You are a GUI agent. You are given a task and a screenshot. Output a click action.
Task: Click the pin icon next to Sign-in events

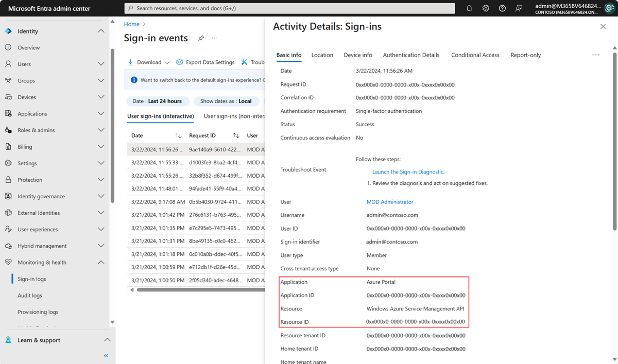(201, 38)
